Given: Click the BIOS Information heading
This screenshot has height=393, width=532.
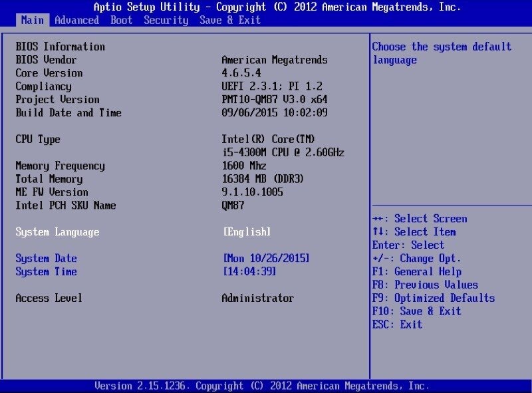Looking at the screenshot, I should point(61,47).
